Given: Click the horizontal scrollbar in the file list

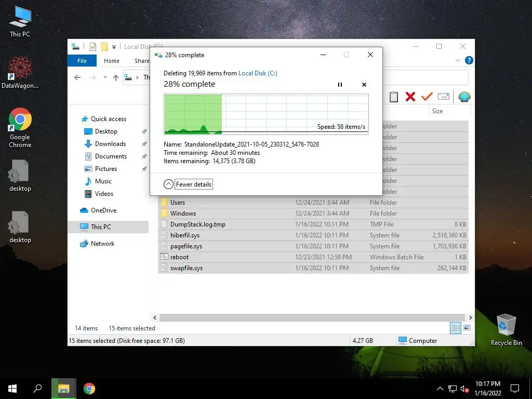Looking at the screenshot, I should pos(312,317).
